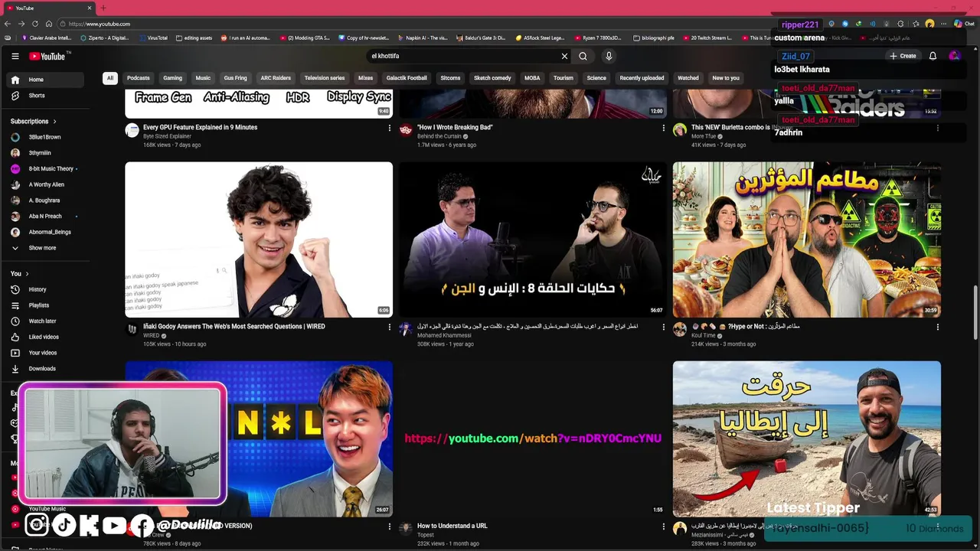Open the bibliographi pfe bookmark folder

coord(654,37)
